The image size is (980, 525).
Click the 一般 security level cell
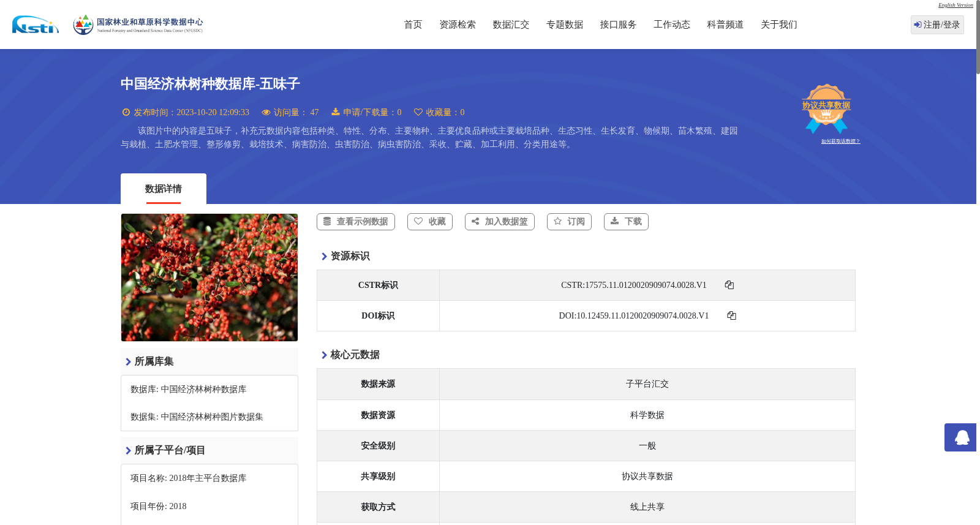coord(647,446)
